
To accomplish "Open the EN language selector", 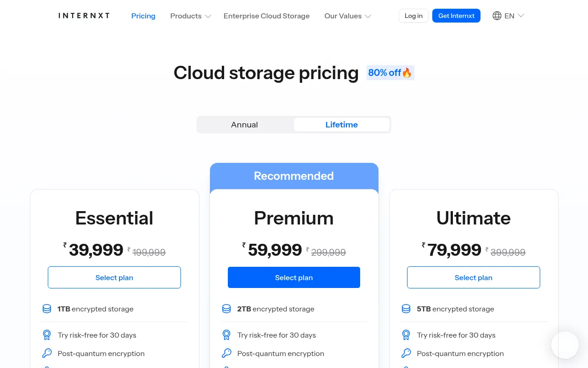I will 509,16.
